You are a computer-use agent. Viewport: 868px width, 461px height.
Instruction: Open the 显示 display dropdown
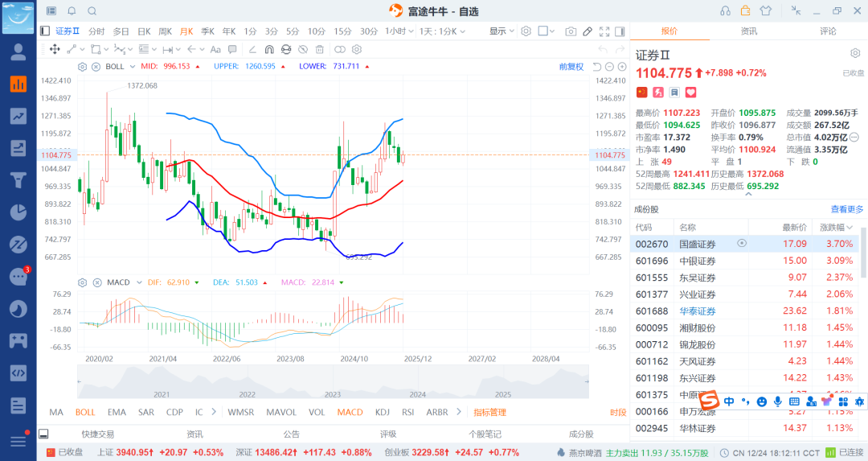click(502, 31)
